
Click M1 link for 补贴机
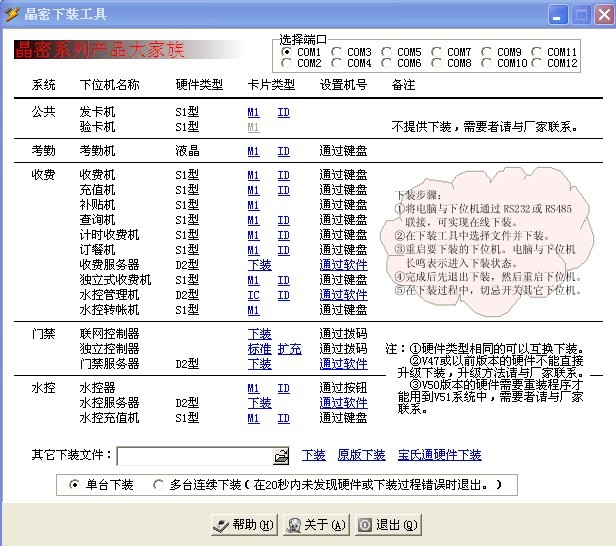pyautogui.click(x=253, y=205)
